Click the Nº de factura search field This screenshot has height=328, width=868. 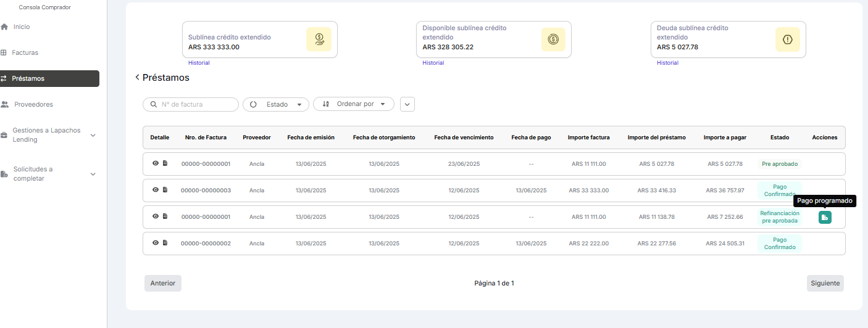(191, 104)
